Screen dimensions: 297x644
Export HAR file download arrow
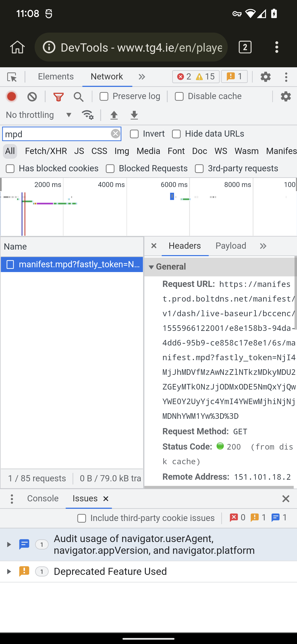(x=134, y=115)
